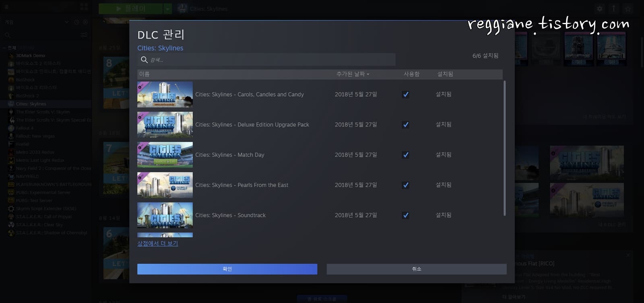Expand the 게임 library dropdown chevron
The width and height of the screenshot is (644, 303).
click(x=67, y=22)
